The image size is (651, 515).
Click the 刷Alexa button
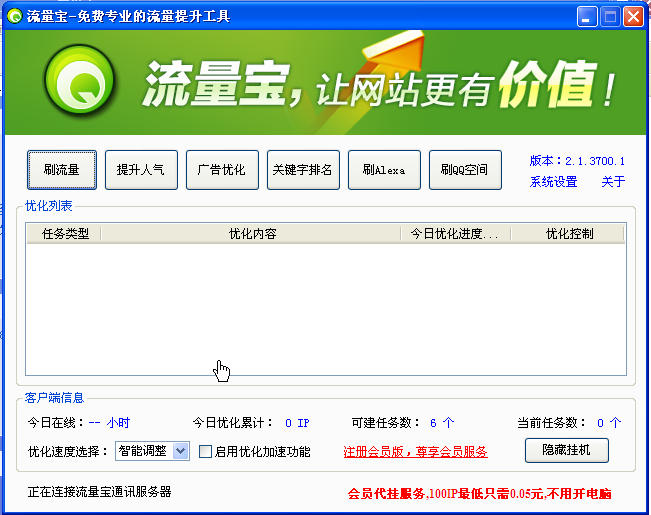[x=384, y=170]
